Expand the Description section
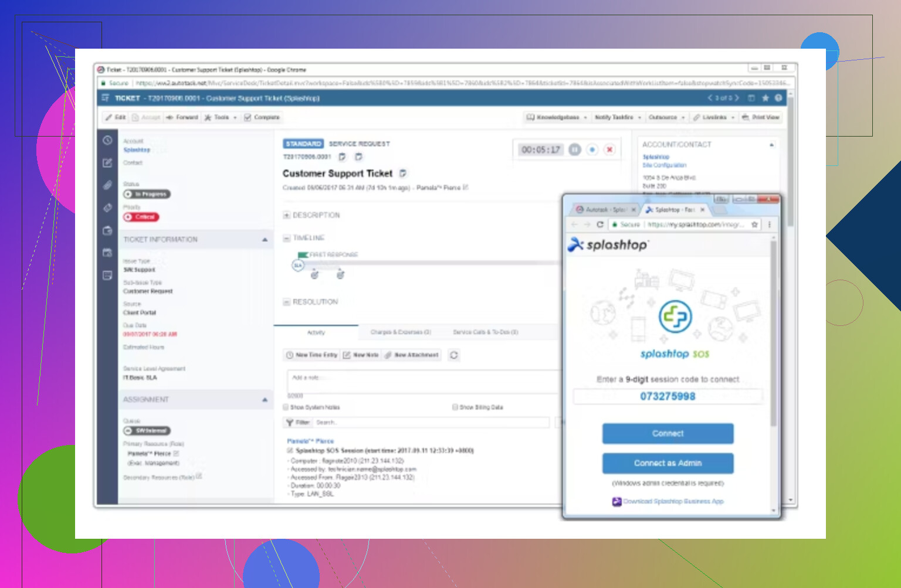Viewport: 901px width, 588px height. [x=287, y=215]
